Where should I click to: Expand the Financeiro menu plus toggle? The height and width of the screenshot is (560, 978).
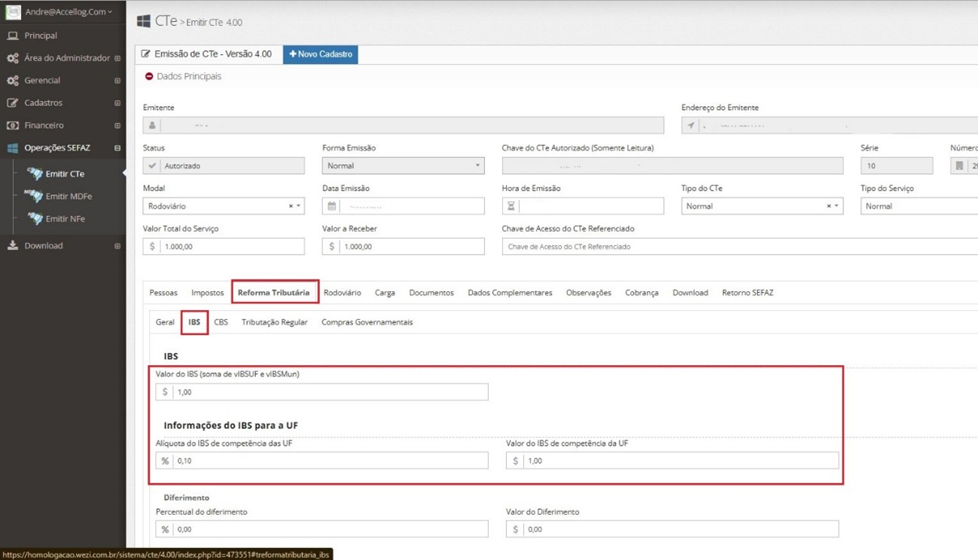coord(117,126)
